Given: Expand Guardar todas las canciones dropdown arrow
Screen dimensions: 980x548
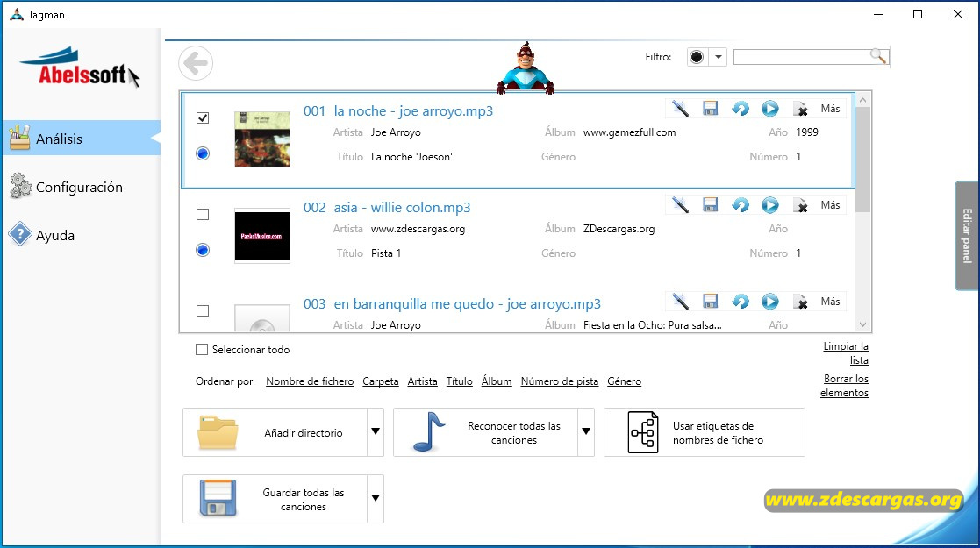Looking at the screenshot, I should click(x=376, y=499).
